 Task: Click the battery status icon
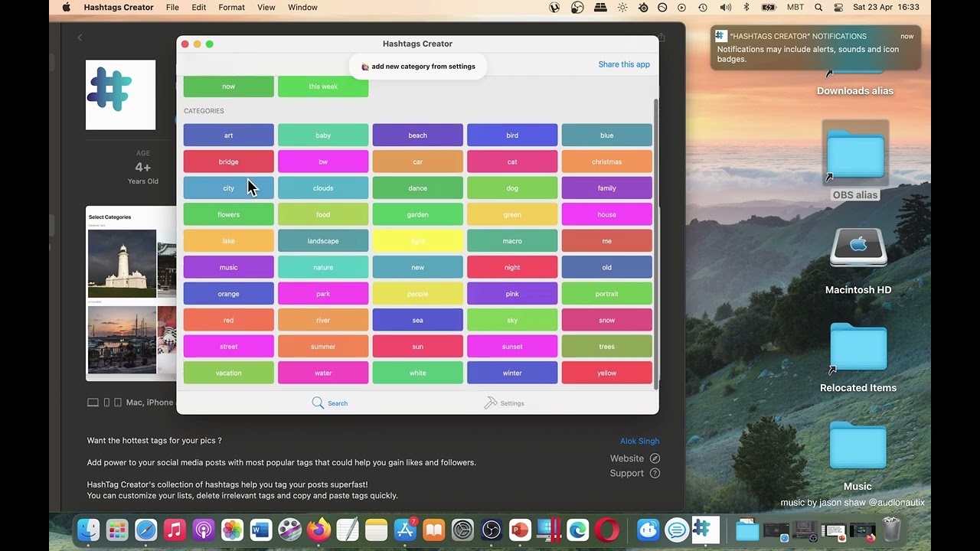pyautogui.click(x=769, y=8)
